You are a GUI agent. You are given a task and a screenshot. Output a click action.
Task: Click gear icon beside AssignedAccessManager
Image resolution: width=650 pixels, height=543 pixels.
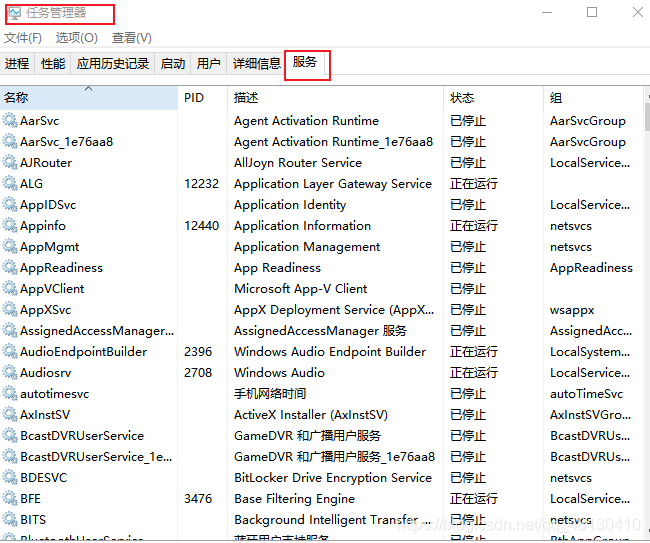point(10,330)
